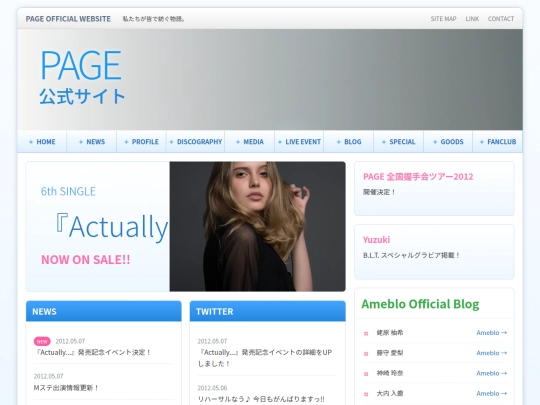Viewport: 540px width, 405px height.
Task: Follow the LINK item in top header
Action: click(472, 19)
